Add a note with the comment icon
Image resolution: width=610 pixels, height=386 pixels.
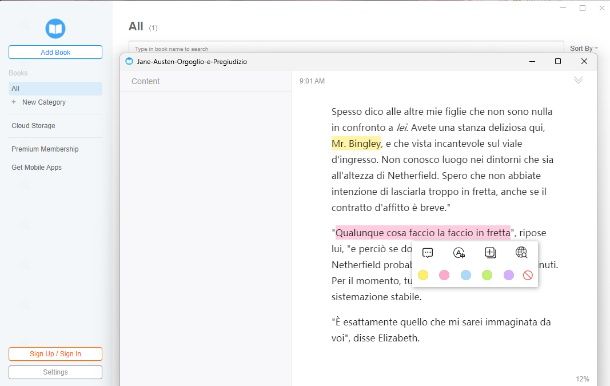pyautogui.click(x=427, y=253)
